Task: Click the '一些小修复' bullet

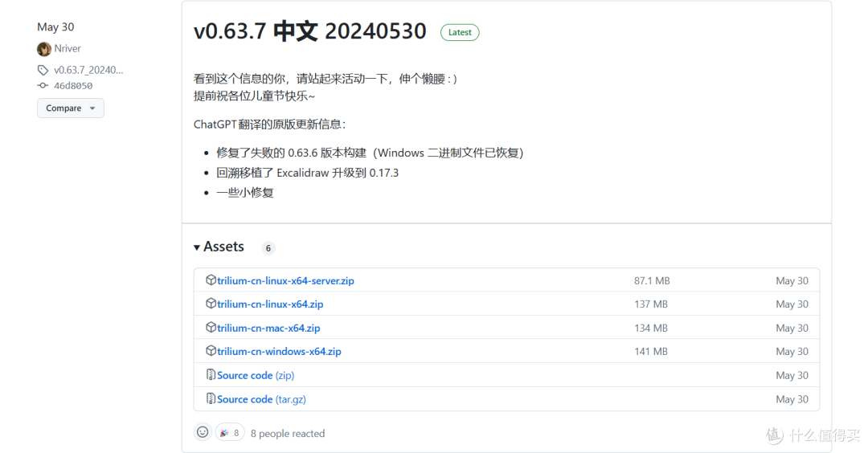Action: (244, 193)
